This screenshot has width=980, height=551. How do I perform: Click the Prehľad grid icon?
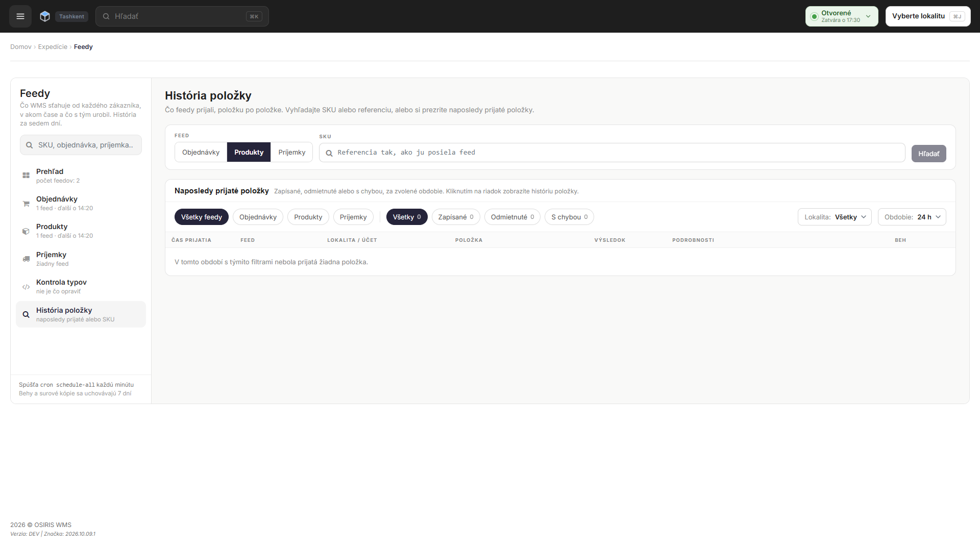(26, 176)
